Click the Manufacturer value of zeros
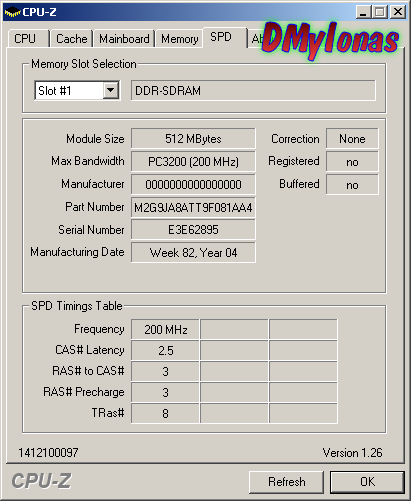 193,184
